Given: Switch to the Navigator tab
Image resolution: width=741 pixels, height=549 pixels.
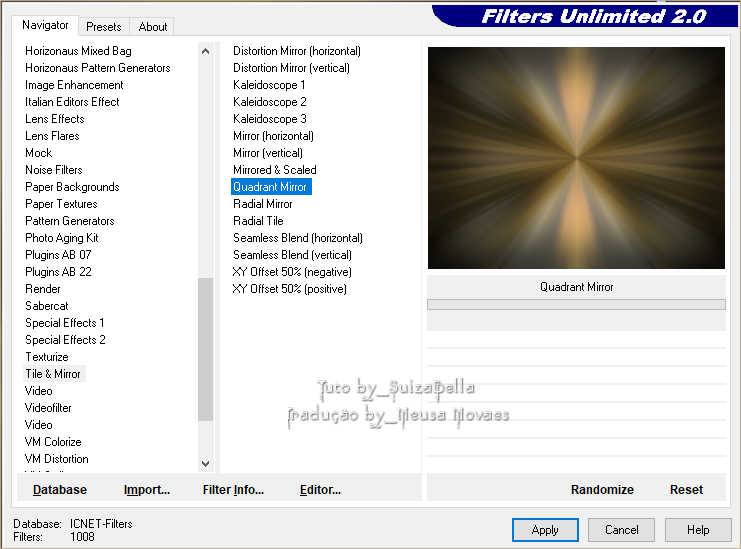Looking at the screenshot, I should (x=45, y=25).
